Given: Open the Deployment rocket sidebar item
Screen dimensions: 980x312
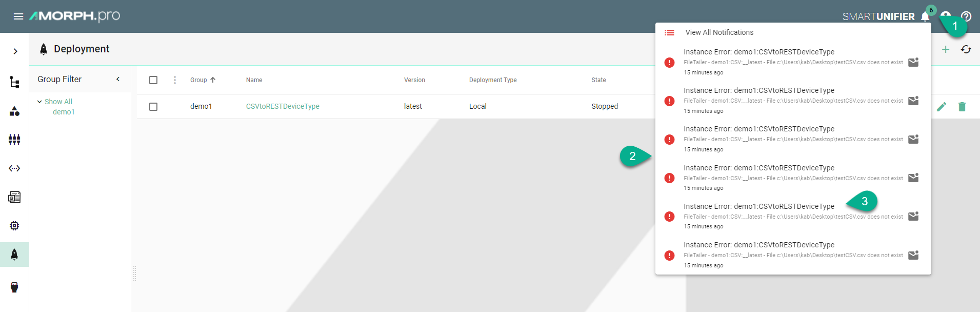Looking at the screenshot, I should [x=14, y=255].
